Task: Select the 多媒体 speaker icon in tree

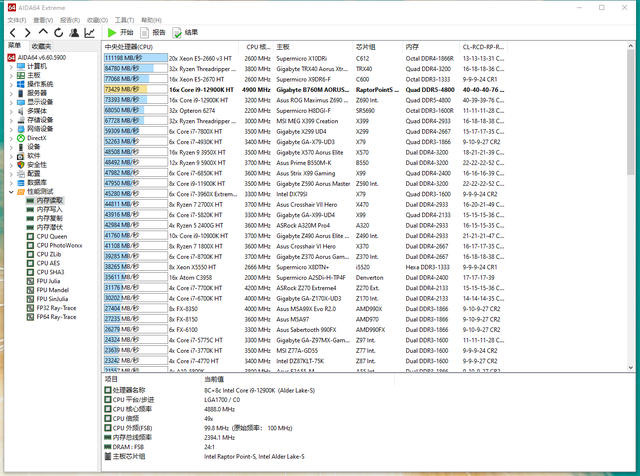Action: [21, 111]
